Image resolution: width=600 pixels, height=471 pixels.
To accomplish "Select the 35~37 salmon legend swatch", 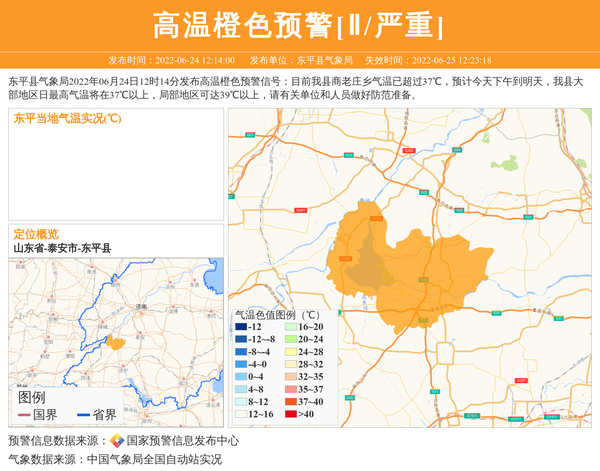I will 291,389.
